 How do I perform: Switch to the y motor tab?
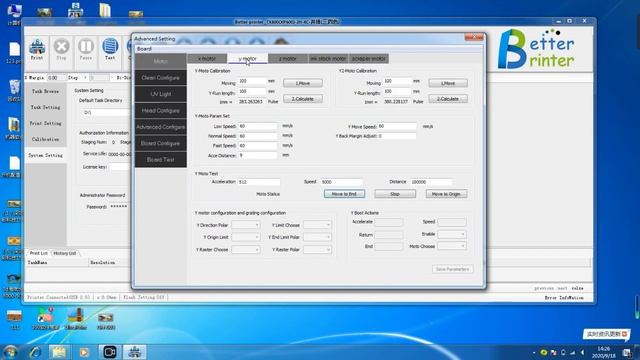click(x=247, y=59)
